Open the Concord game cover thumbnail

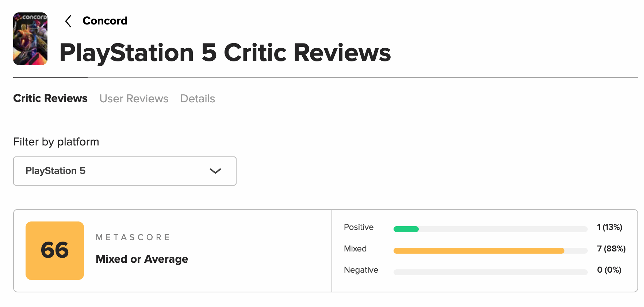(x=30, y=39)
